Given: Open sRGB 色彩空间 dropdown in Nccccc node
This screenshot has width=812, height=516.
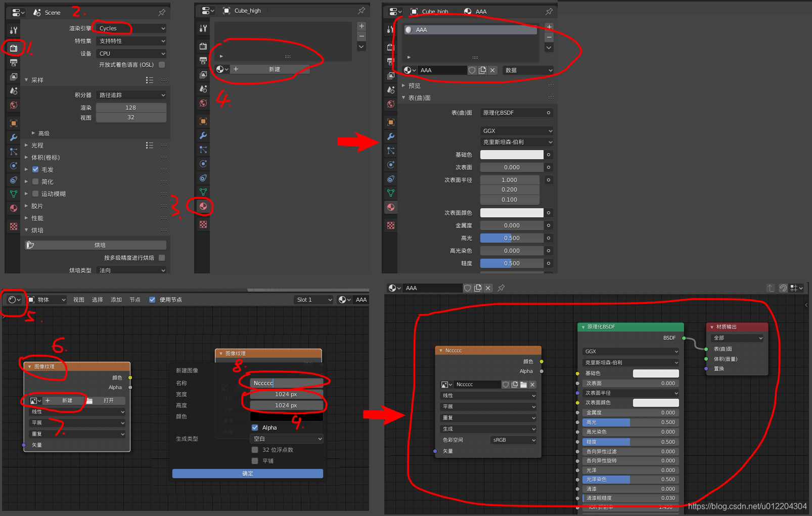Looking at the screenshot, I should pyautogui.click(x=514, y=440).
